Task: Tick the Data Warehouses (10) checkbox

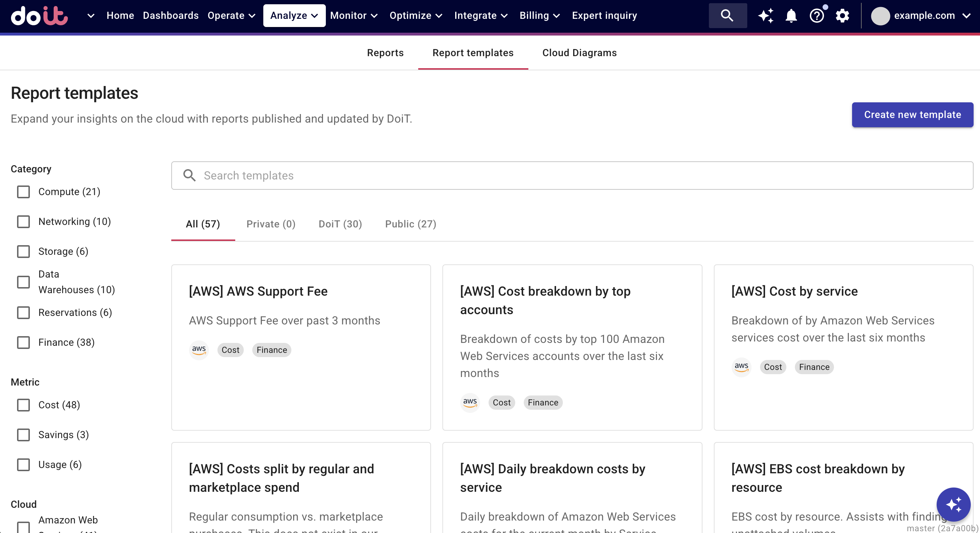Action: pyautogui.click(x=23, y=282)
